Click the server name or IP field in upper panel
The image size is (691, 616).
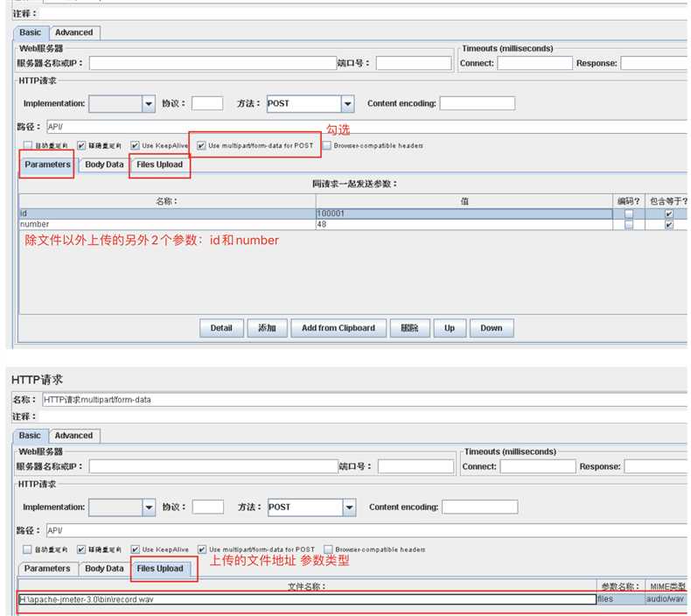pyautogui.click(x=213, y=63)
